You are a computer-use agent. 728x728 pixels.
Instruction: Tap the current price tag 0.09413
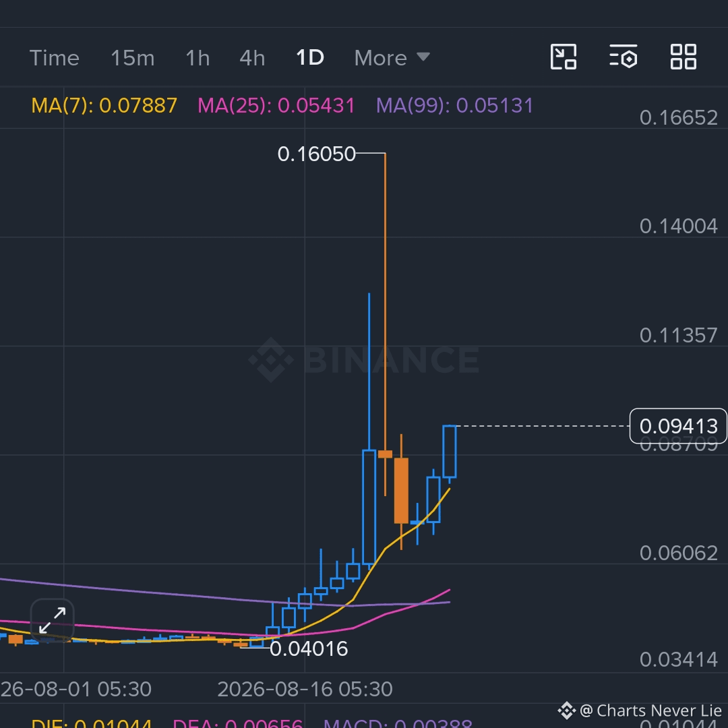point(678,426)
